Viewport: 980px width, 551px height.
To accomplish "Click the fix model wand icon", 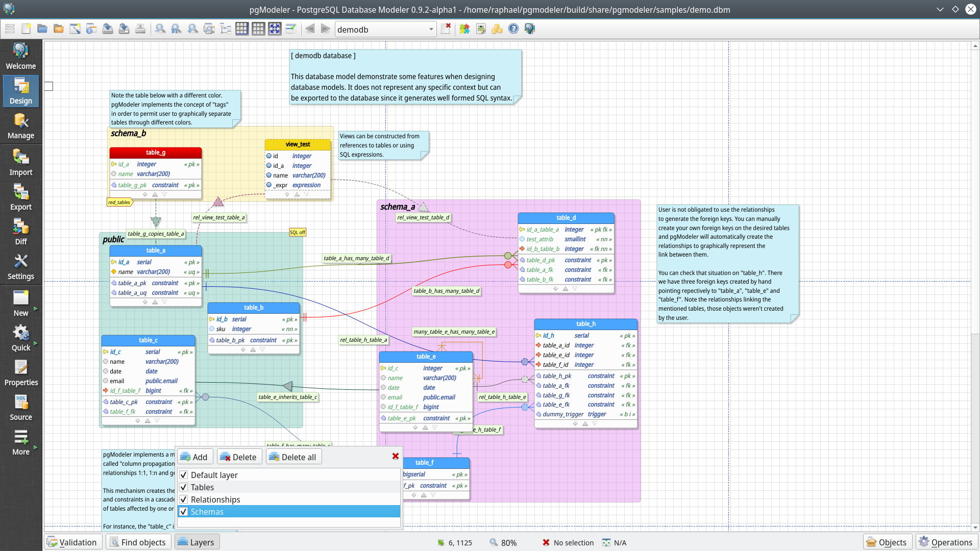I will [75, 29].
